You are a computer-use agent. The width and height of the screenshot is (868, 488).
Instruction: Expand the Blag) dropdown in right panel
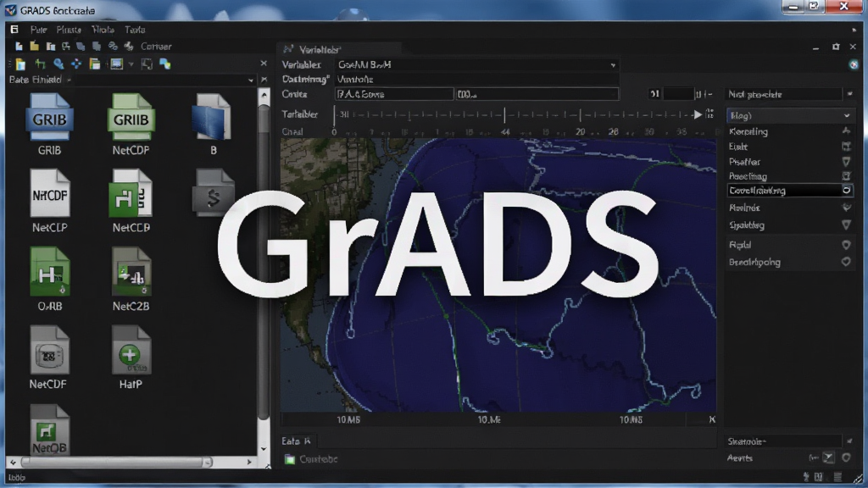coord(789,115)
